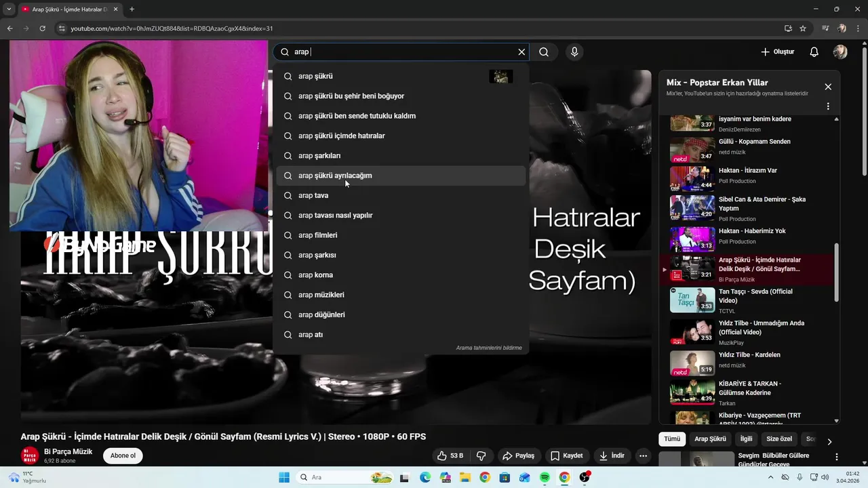Viewport: 868px width, 488px height.
Task: Choose the "arap korna" suggestion
Action: click(401, 275)
